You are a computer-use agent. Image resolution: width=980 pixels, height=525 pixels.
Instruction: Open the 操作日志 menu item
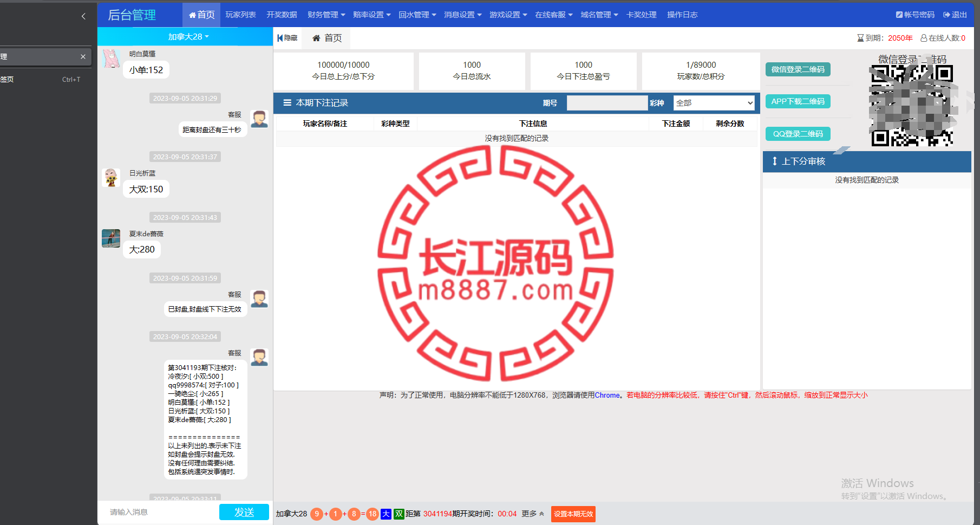[682, 15]
